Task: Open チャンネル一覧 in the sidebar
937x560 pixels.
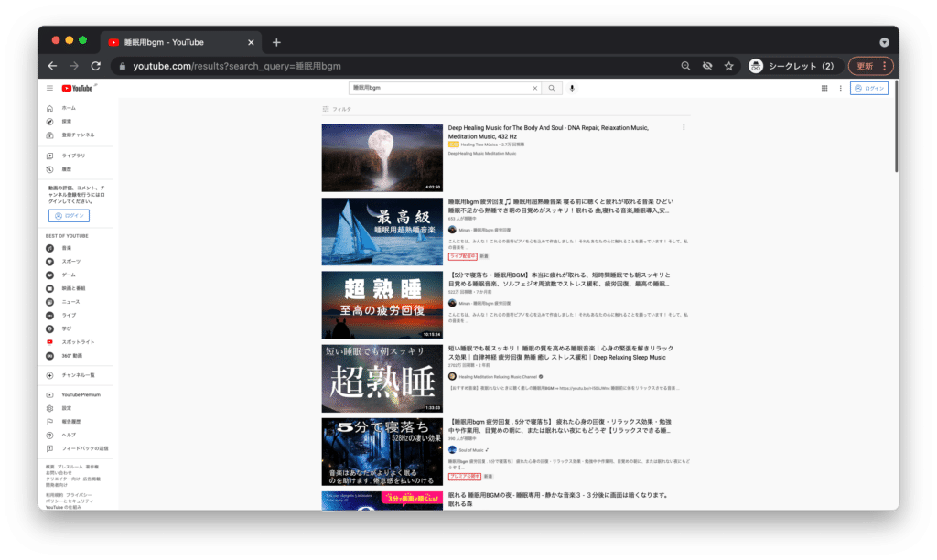Action: (78, 375)
